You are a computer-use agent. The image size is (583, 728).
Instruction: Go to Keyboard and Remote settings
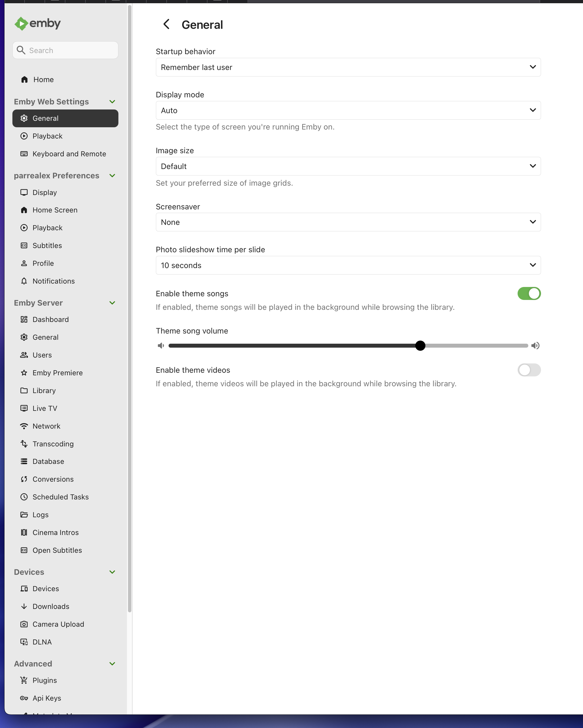pos(69,154)
